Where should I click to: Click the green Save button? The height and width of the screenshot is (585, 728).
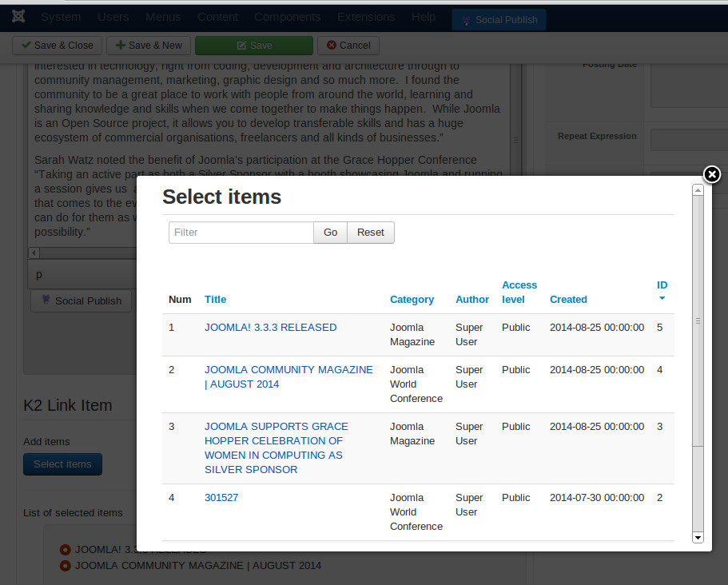point(254,46)
